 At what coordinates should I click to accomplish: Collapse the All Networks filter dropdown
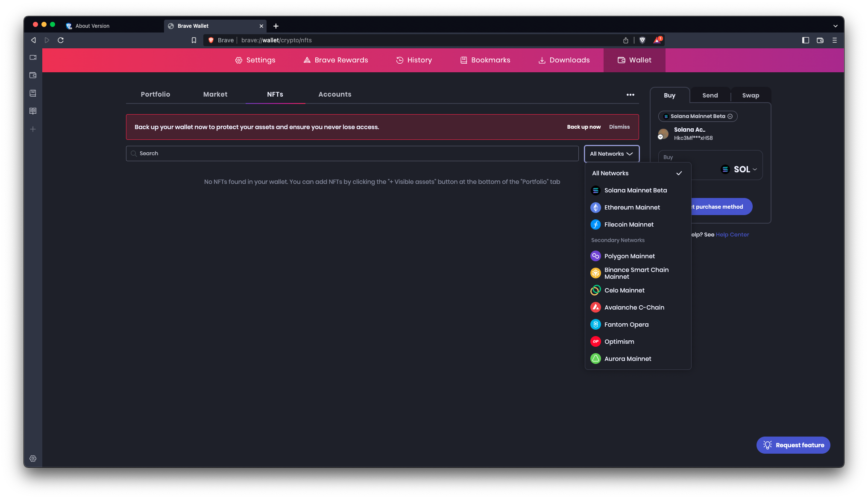click(612, 154)
